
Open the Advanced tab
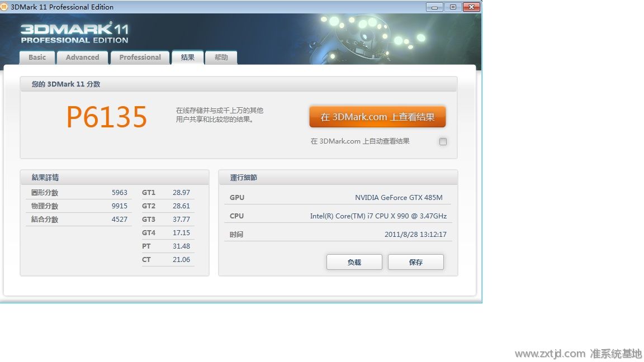[x=82, y=58]
